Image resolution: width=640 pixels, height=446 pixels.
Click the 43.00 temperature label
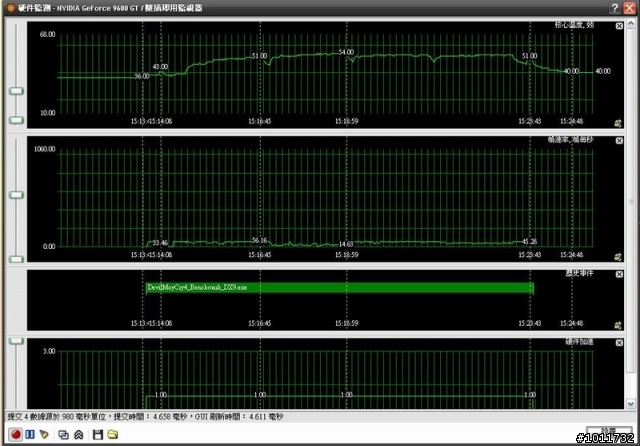click(160, 67)
